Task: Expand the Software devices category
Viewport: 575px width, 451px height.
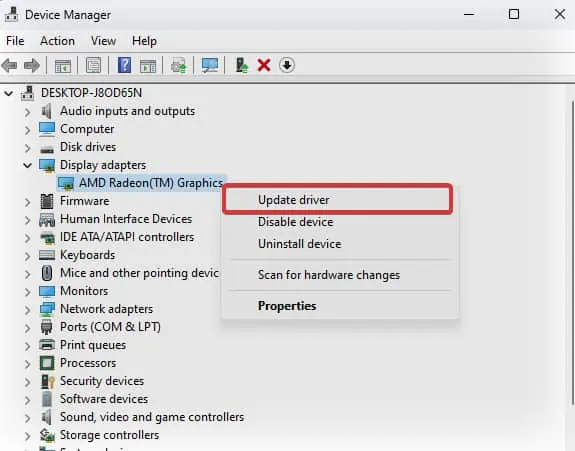Action: click(28, 399)
